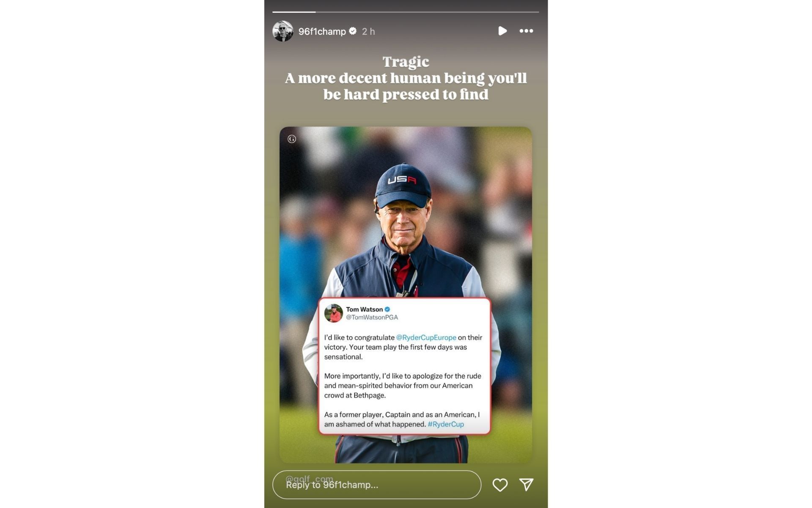This screenshot has height=508, width=812.
Task: Click the 2 h timestamp
Action: point(368,31)
